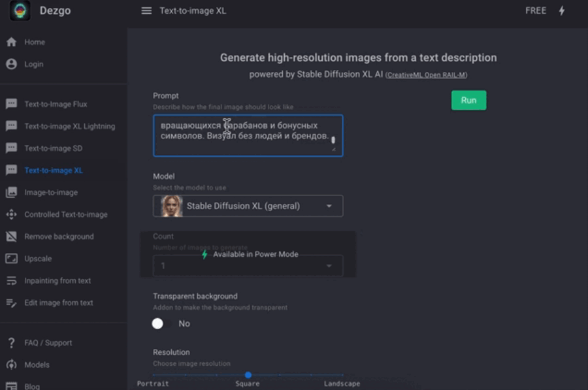The height and width of the screenshot is (390, 588).
Task: Click the Blog icon in sidebar
Action: [11, 386]
